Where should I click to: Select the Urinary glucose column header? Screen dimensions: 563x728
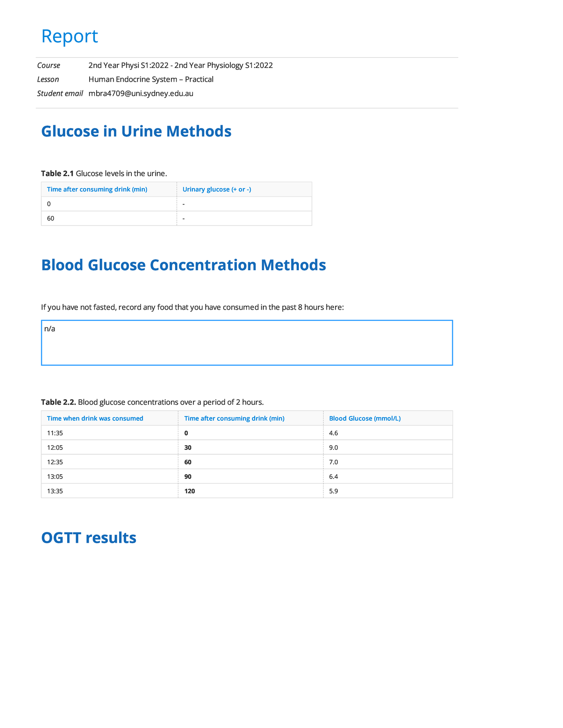pyautogui.click(x=217, y=190)
